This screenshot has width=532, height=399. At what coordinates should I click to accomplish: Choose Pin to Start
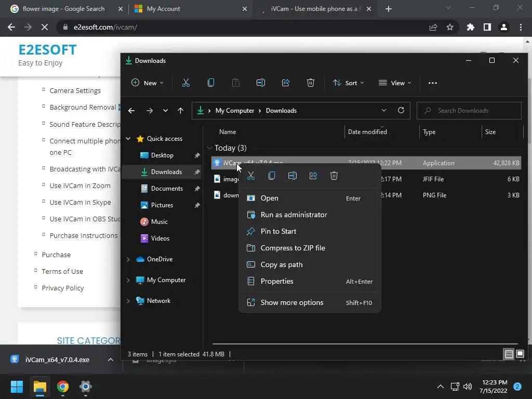pos(310,231)
